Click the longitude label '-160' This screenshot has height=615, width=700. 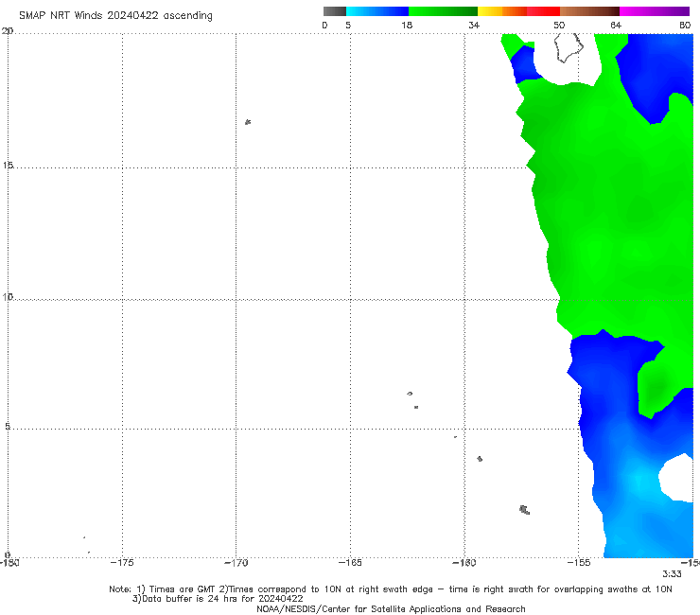point(464,563)
